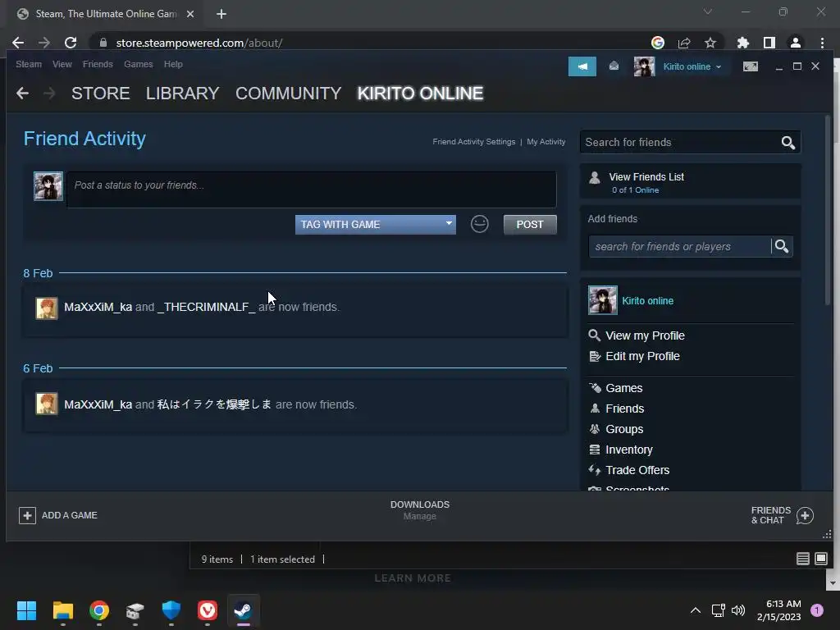Screen dimensions: 840x630
Task: Open File Explorer on taskbar
Action: click(62, 610)
